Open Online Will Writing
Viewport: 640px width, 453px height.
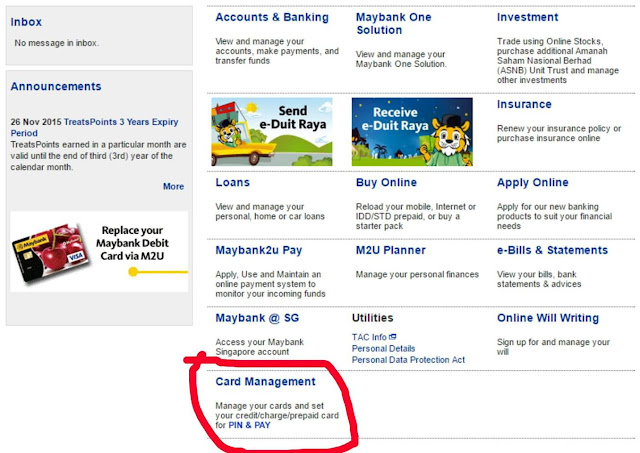(x=548, y=318)
